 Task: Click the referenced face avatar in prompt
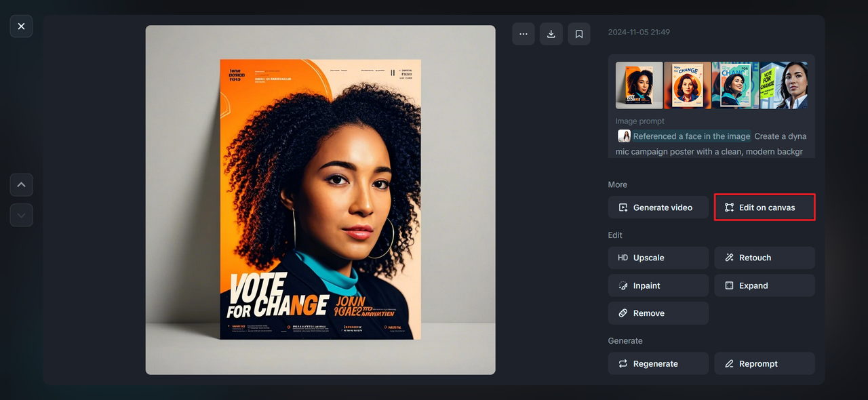pyautogui.click(x=624, y=136)
